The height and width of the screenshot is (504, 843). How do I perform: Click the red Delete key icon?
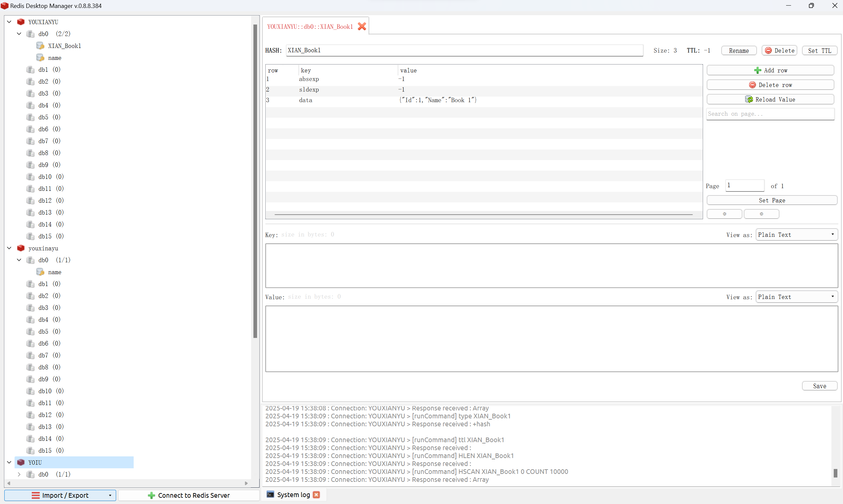(768, 50)
